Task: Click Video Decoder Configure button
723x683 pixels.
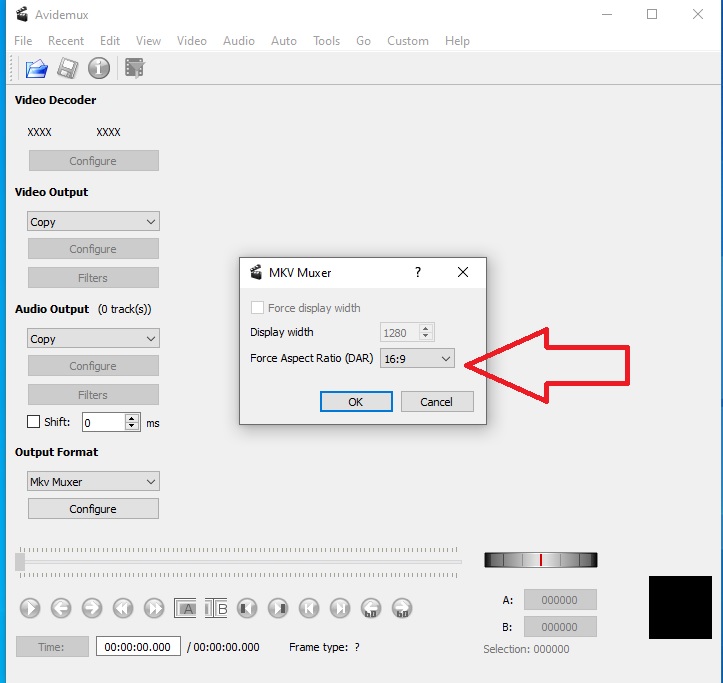Action: pos(94,160)
